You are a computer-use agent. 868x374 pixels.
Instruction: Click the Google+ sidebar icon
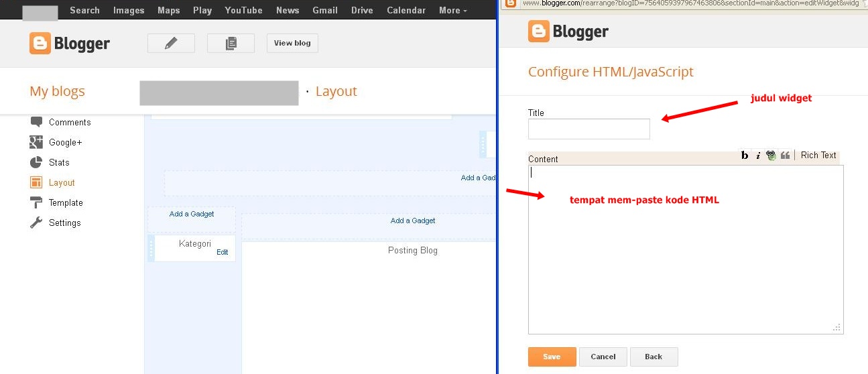tap(36, 142)
